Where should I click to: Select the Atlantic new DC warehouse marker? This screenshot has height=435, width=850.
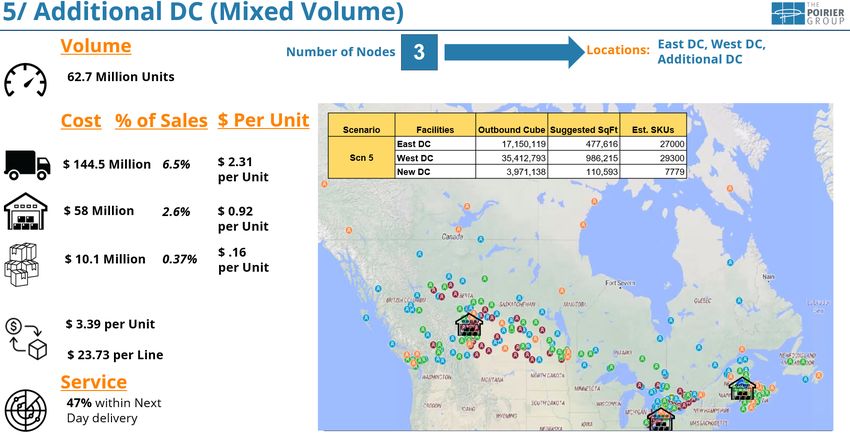[742, 388]
